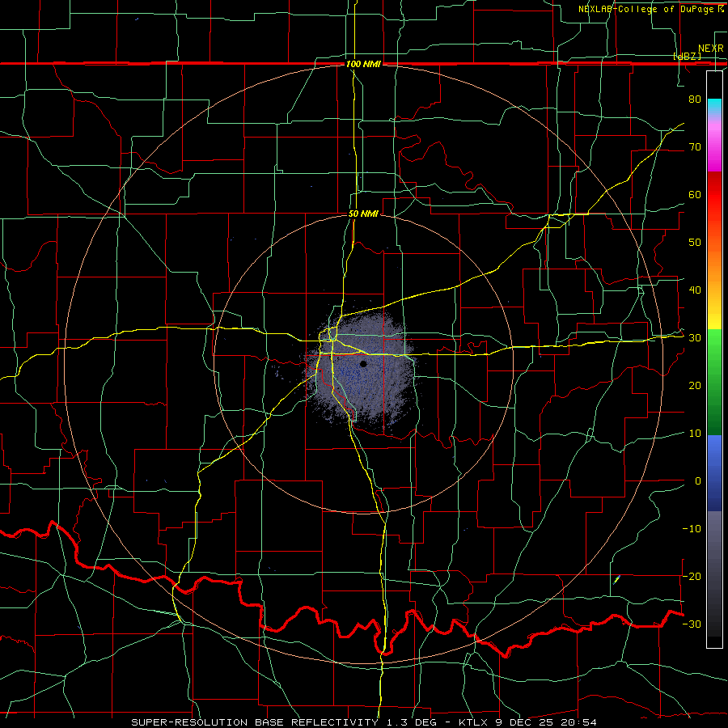Click the 70 value on dBZ scale
The image size is (728, 728).
coord(695,146)
